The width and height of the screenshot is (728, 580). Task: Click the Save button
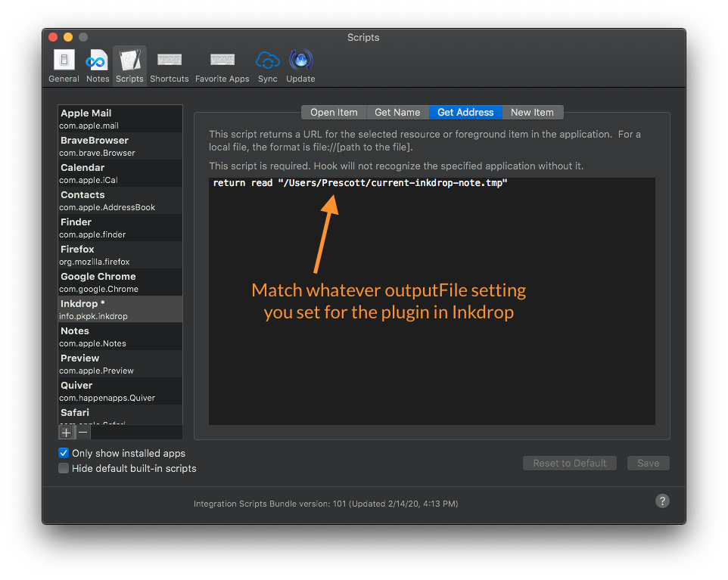[648, 463]
